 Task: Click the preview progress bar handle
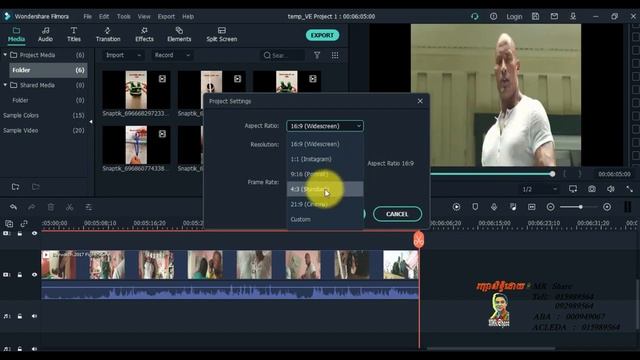point(552,174)
